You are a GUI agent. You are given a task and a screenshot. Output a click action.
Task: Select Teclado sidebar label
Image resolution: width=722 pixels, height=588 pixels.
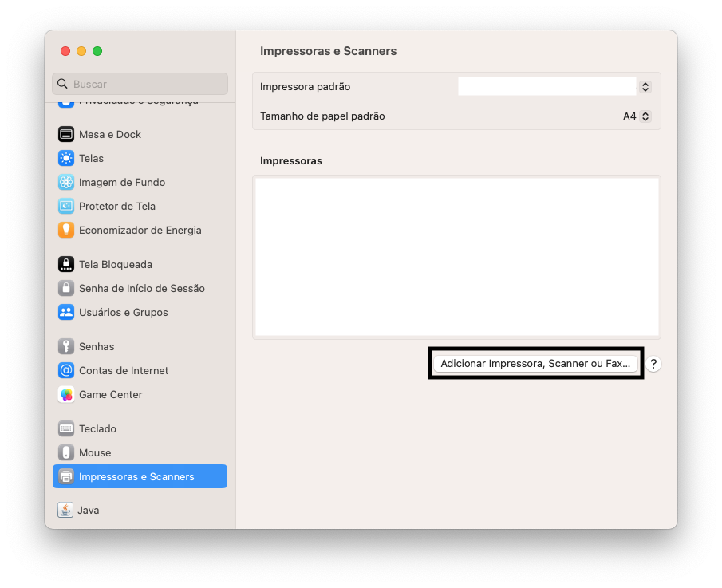click(x=97, y=428)
